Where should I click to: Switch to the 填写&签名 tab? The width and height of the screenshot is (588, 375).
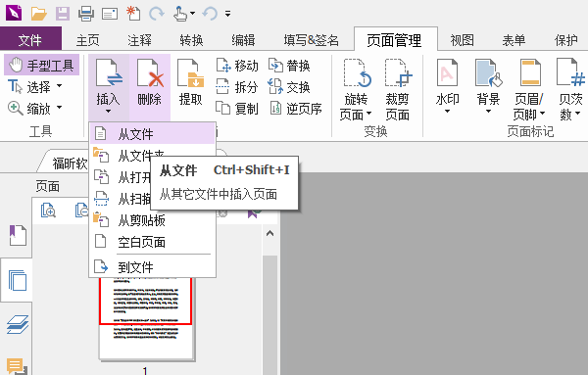312,40
